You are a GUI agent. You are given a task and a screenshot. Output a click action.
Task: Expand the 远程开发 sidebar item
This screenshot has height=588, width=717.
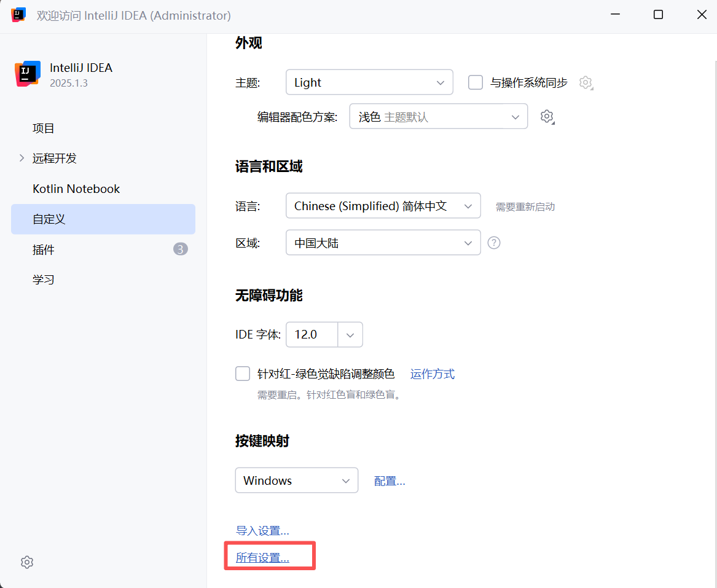tap(22, 158)
